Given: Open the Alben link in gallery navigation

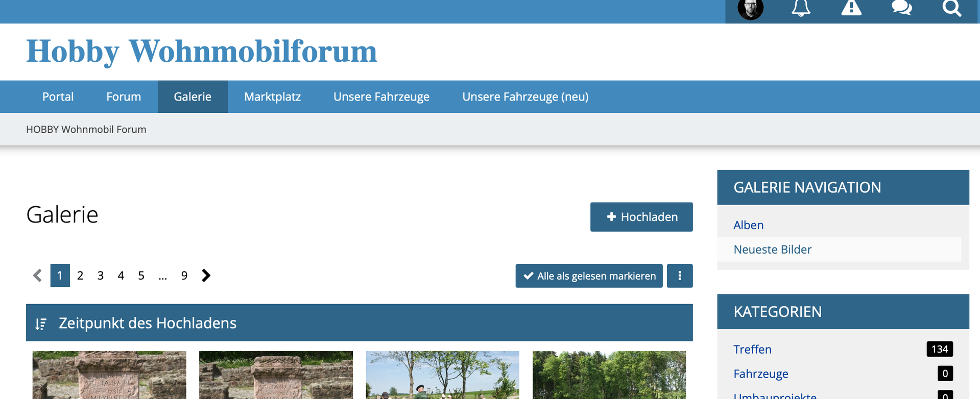Looking at the screenshot, I should (748, 225).
